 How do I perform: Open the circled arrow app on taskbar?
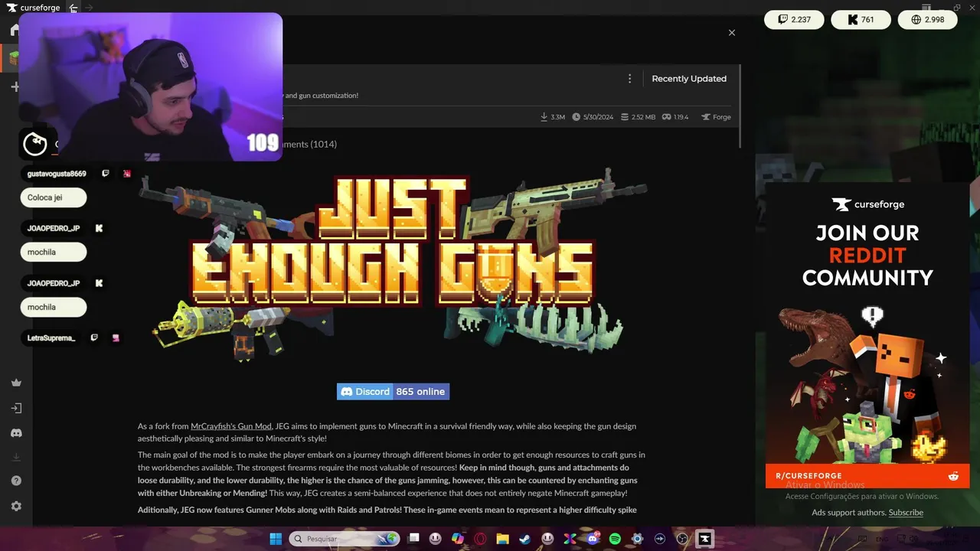click(x=659, y=539)
